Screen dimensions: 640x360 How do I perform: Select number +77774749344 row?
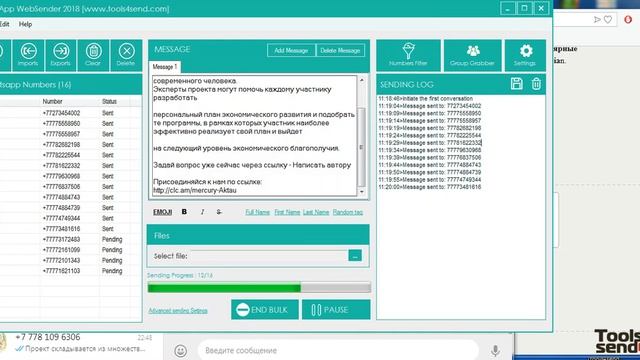[70, 218]
